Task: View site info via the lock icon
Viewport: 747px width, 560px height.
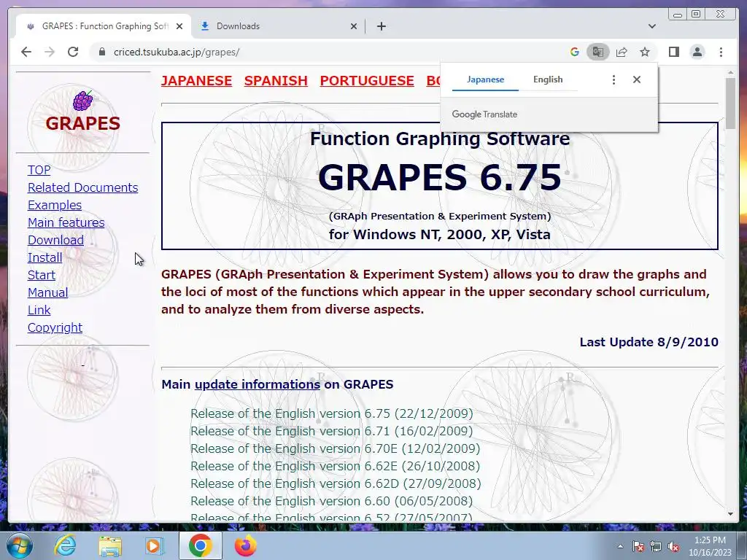Action: click(101, 52)
